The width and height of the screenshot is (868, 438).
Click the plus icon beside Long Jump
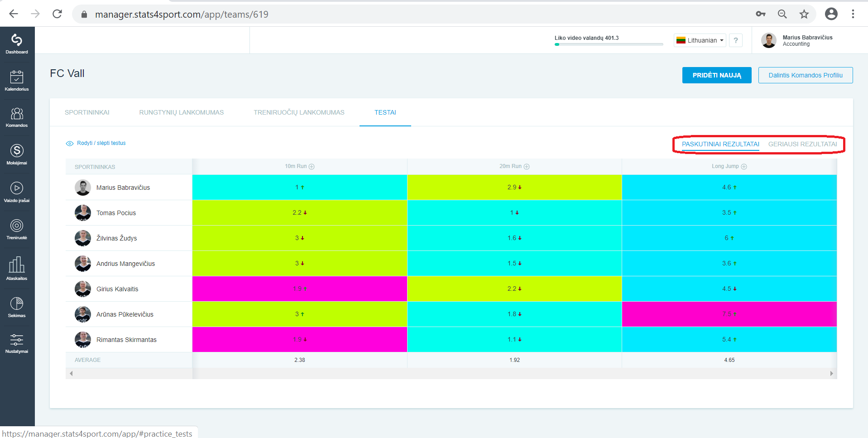(744, 167)
